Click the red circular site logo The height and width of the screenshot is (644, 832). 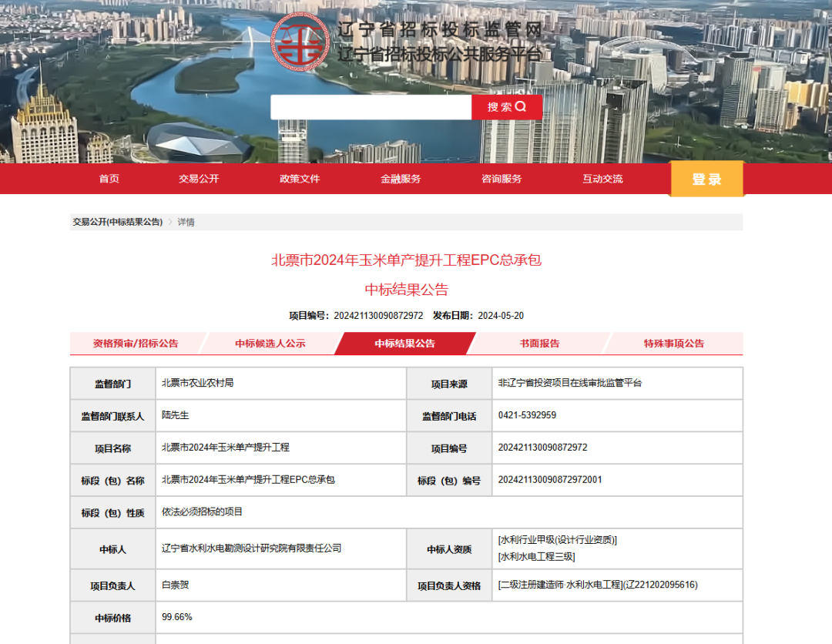click(301, 42)
